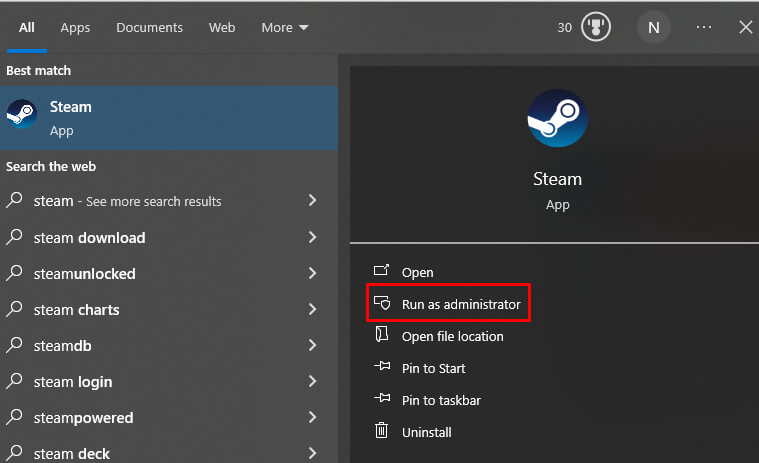The height and width of the screenshot is (463, 759).
Task: Select the Open action for Steam
Action: pyautogui.click(x=417, y=272)
